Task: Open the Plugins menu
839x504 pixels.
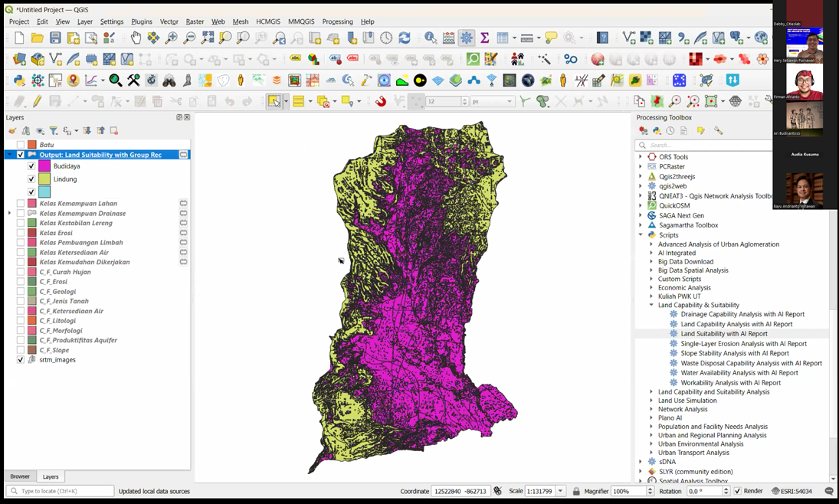Action: coord(142,21)
